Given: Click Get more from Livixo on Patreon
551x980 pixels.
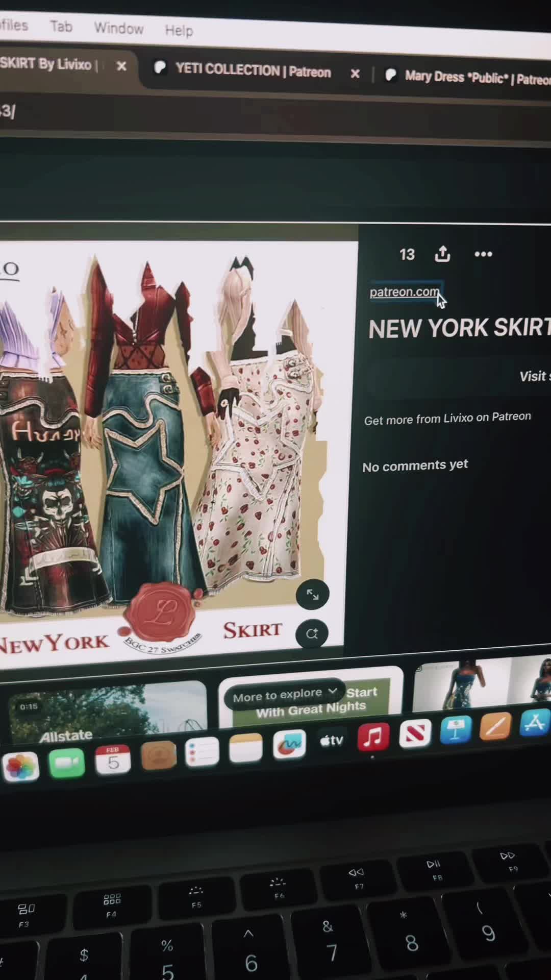Looking at the screenshot, I should coord(447,418).
